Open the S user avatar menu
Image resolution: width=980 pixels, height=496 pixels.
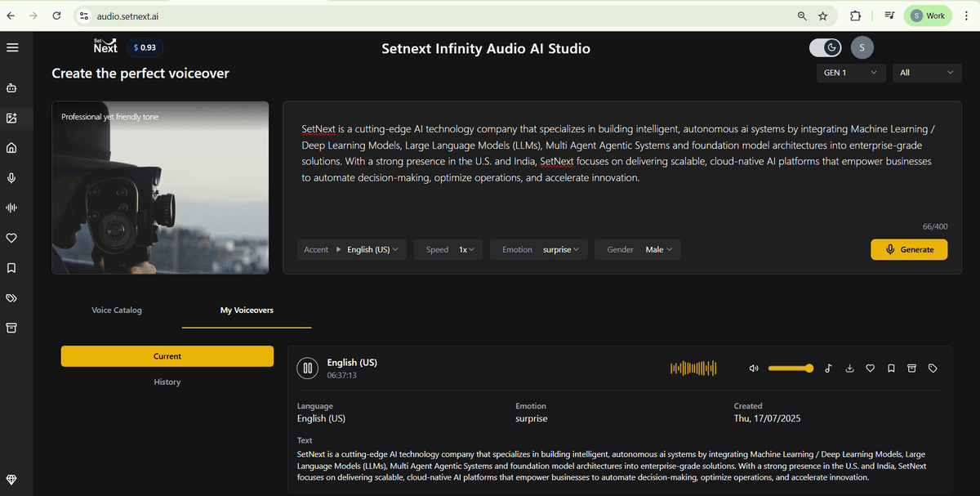click(862, 48)
